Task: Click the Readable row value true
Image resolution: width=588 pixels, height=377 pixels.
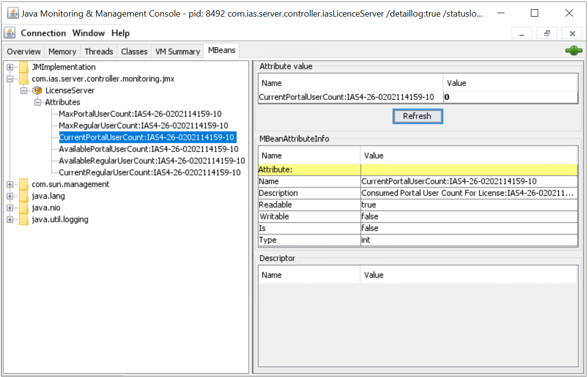Action: click(469, 205)
